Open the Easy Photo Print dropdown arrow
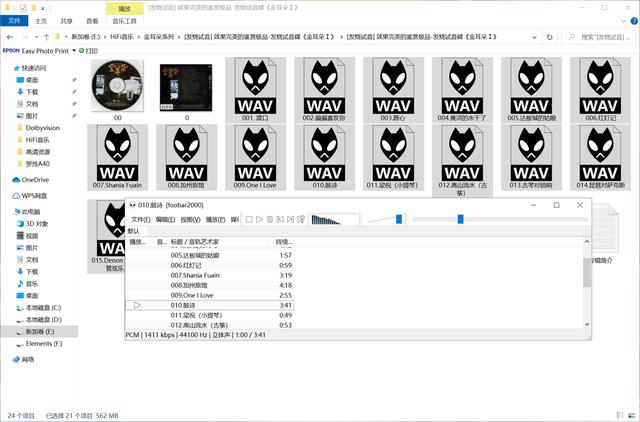The height and width of the screenshot is (422, 640). tap(73, 48)
